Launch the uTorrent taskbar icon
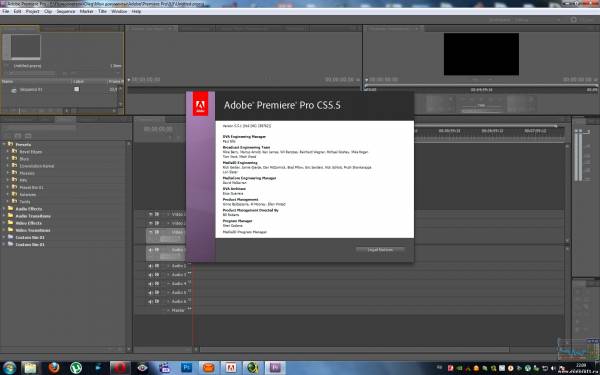 point(76,368)
